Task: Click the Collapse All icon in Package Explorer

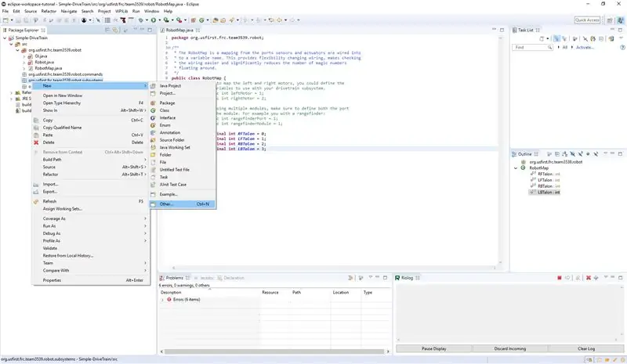Action: click(107, 30)
